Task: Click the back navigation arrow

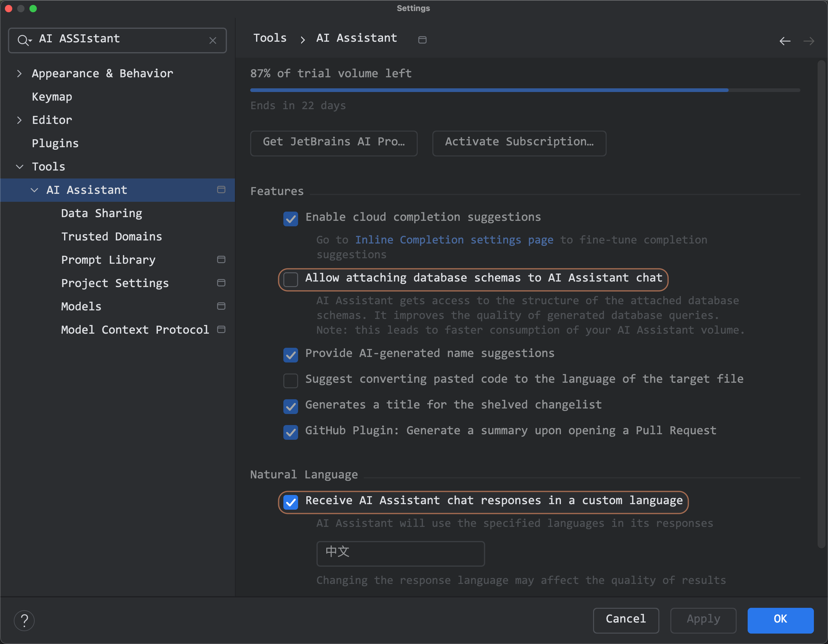Action: 784,41
